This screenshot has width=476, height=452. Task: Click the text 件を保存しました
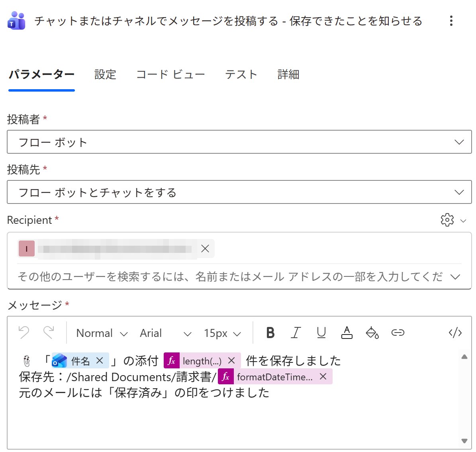pos(294,361)
